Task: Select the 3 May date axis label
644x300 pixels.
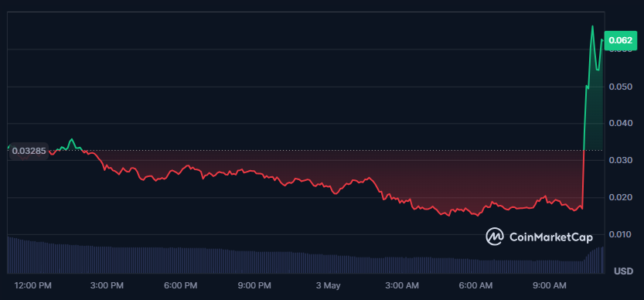Action: [x=328, y=285]
